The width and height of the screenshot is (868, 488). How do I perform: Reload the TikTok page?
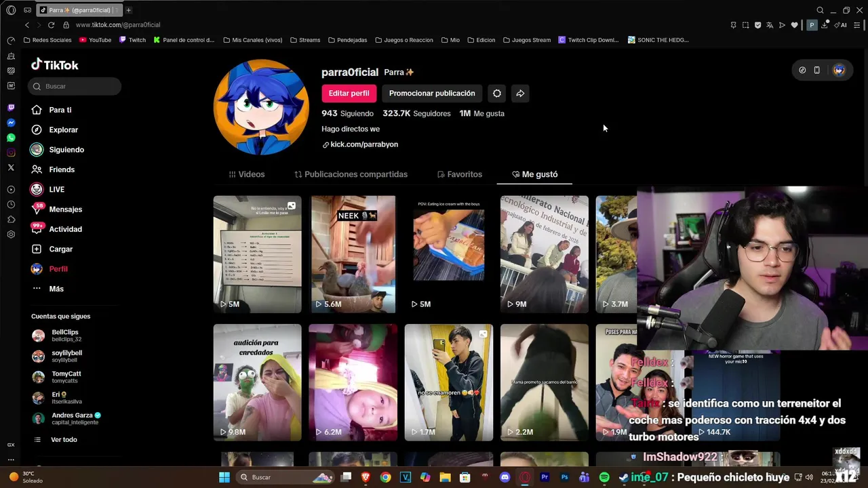click(x=51, y=25)
